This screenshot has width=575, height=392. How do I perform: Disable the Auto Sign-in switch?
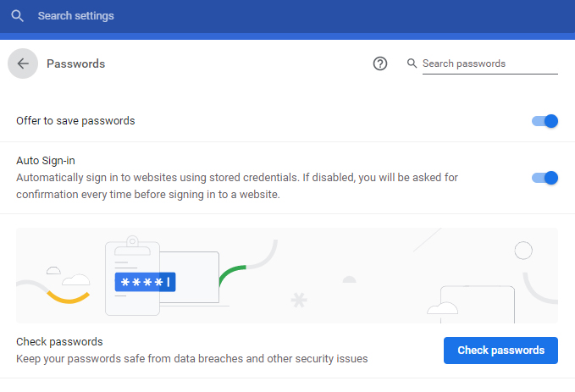click(x=545, y=178)
